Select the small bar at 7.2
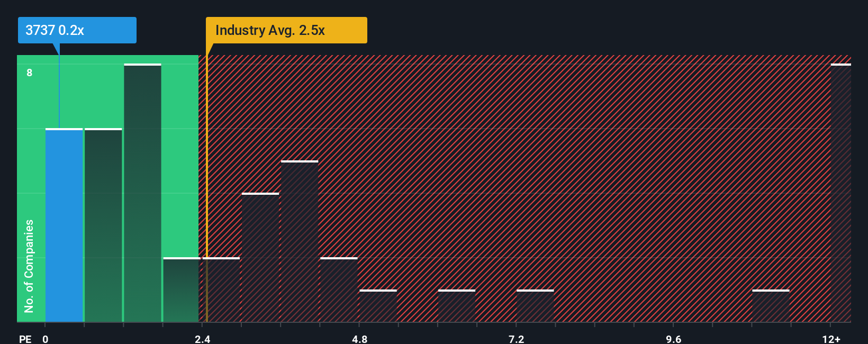Image resolution: width=868 pixels, height=344 pixels. point(535,306)
